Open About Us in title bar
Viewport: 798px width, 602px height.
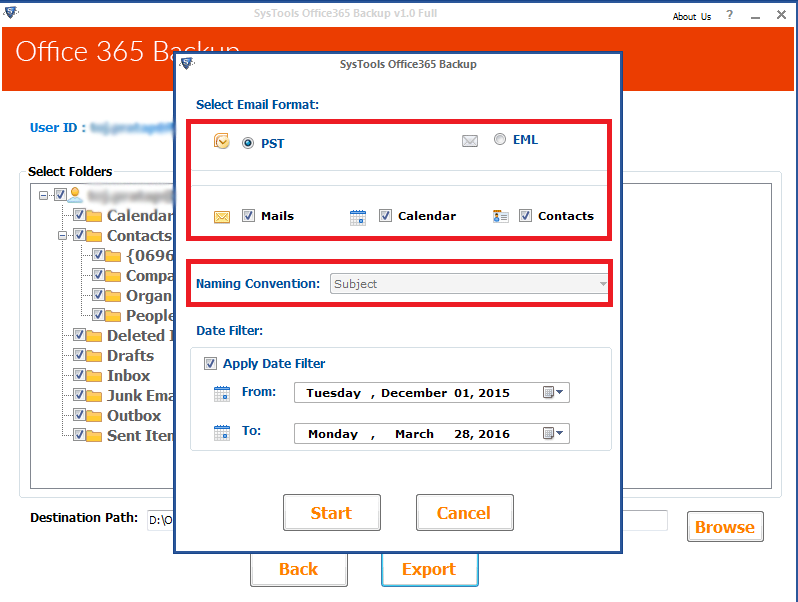(692, 16)
